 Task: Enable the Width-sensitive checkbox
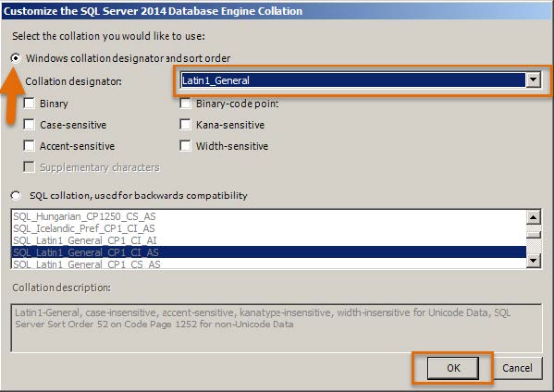186,146
